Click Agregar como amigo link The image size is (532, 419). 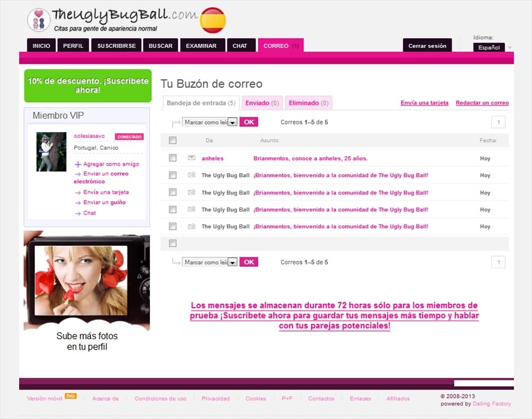111,164
